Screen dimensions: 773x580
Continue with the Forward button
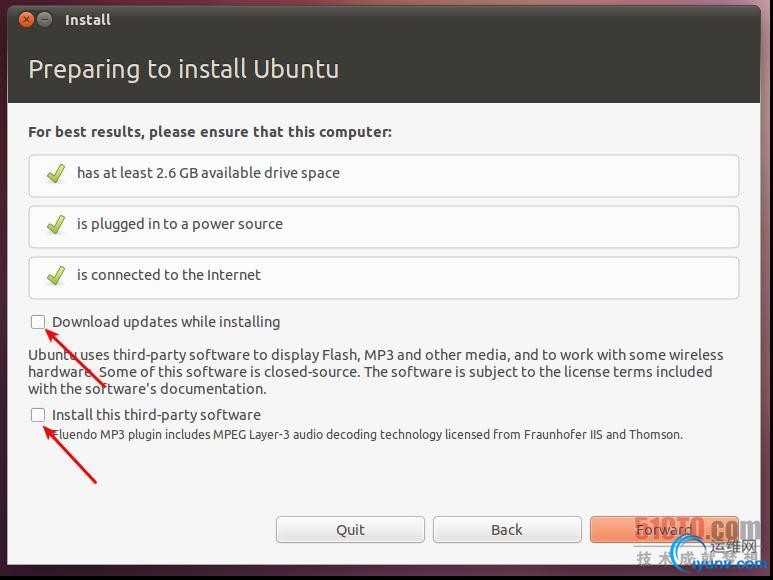coord(664,530)
